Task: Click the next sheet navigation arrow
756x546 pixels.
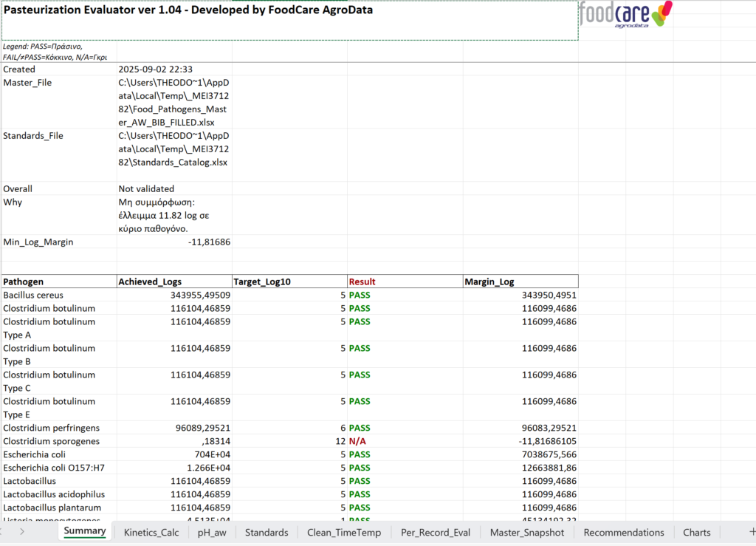Action: (22, 531)
